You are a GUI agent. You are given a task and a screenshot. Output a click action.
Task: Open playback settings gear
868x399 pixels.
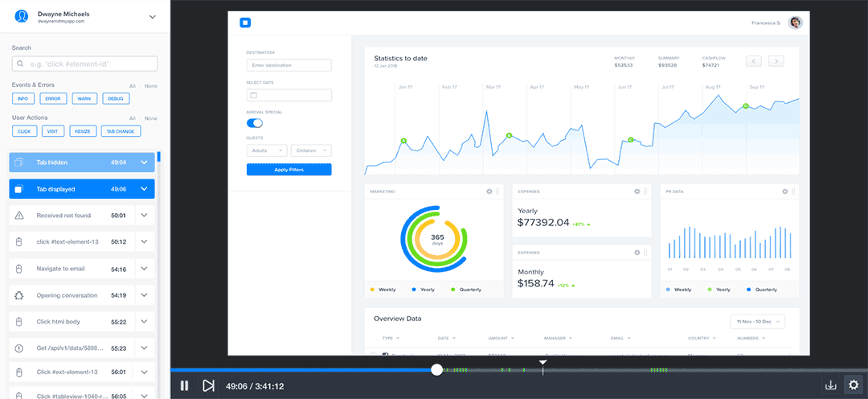tap(854, 385)
